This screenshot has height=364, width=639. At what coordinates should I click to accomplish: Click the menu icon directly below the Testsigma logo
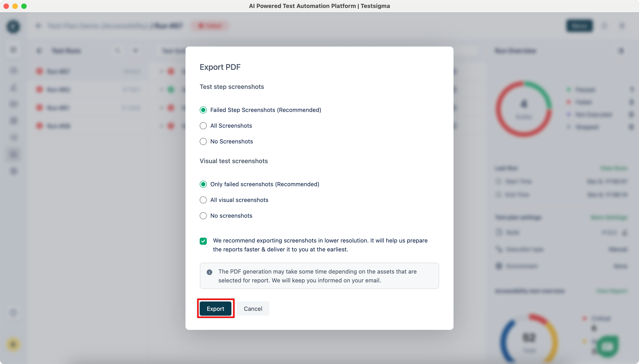coord(13,49)
